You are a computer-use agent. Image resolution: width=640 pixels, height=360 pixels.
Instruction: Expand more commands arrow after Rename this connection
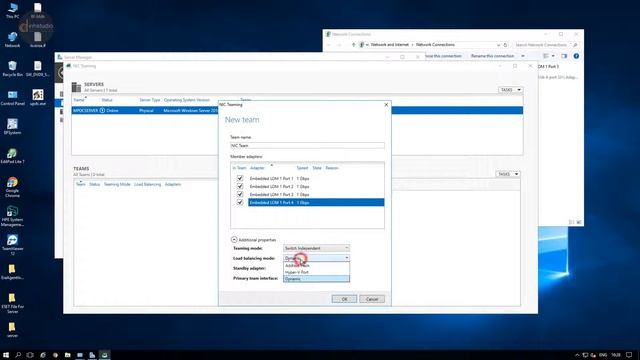point(523,56)
